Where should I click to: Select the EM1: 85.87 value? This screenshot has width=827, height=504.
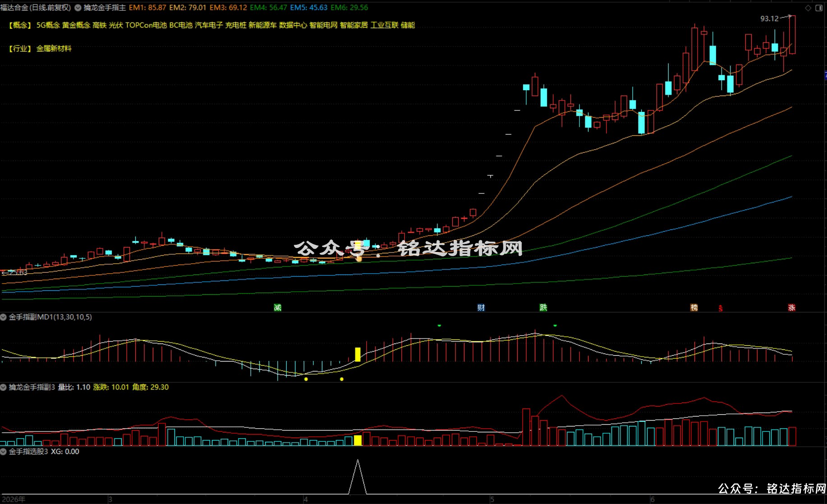click(x=147, y=8)
